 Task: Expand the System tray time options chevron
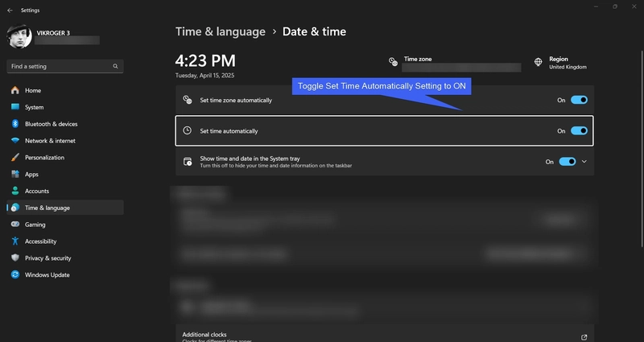click(584, 162)
